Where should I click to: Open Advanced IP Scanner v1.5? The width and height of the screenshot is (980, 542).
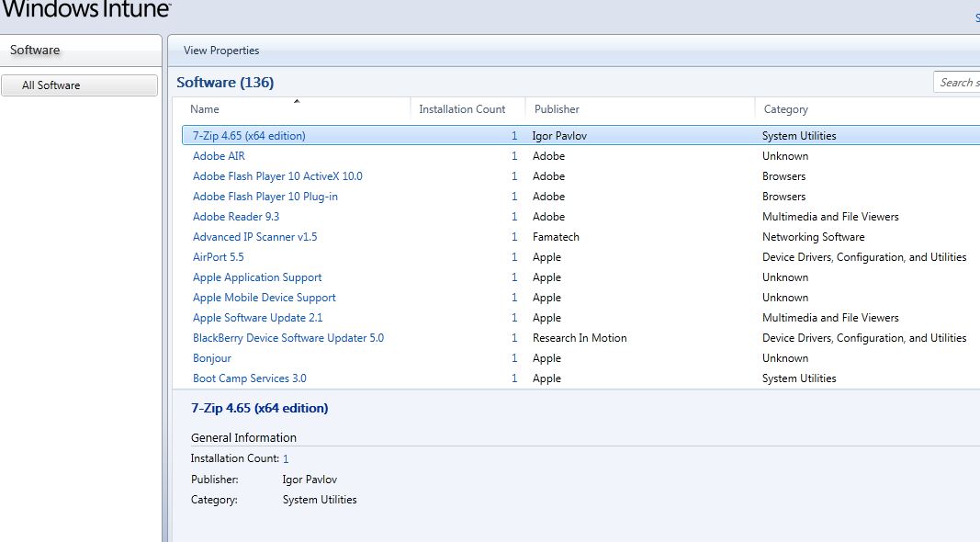pos(255,237)
